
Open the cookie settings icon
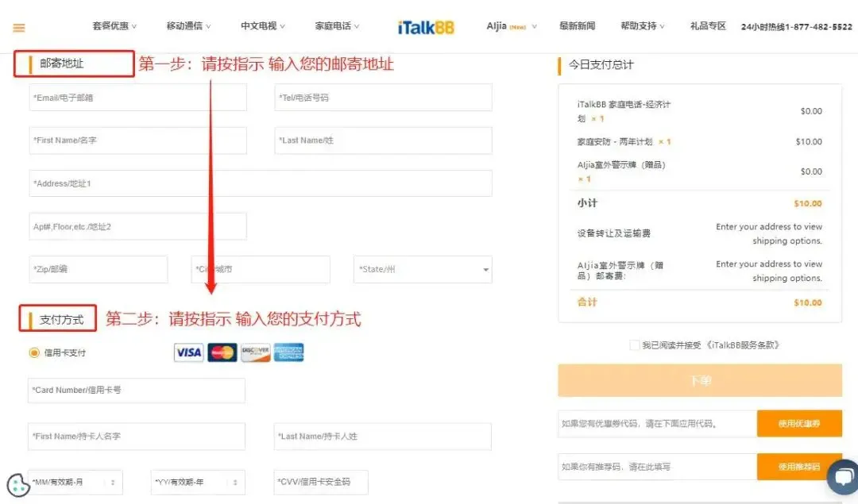coord(17,485)
